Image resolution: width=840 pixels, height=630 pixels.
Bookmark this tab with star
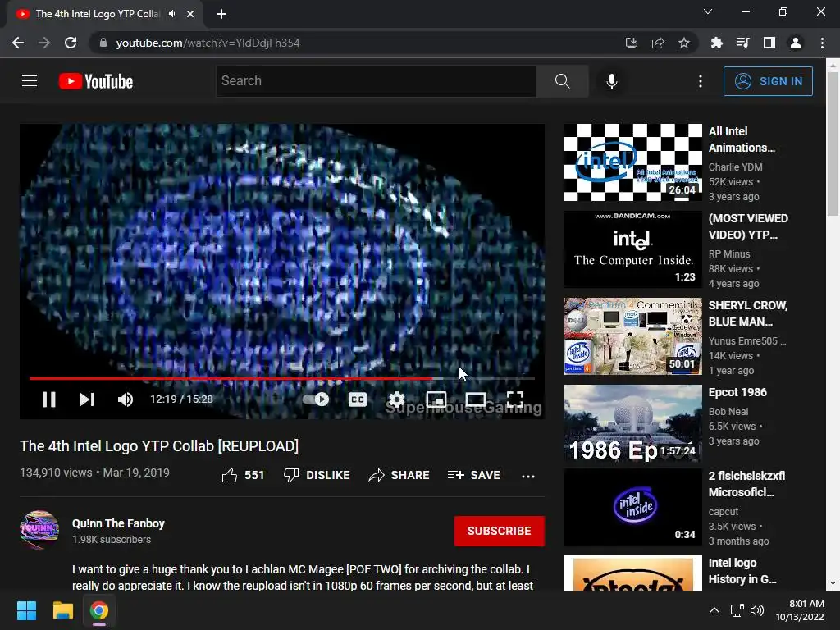684,43
